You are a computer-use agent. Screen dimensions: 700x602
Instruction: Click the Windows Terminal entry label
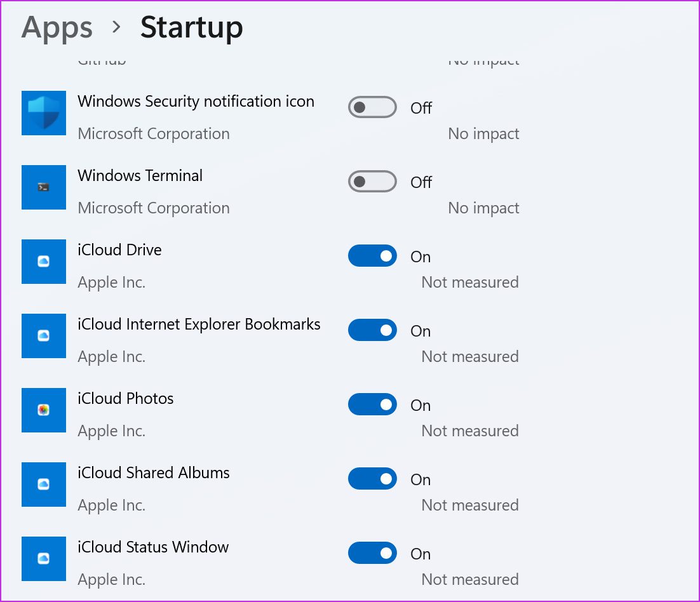[140, 176]
